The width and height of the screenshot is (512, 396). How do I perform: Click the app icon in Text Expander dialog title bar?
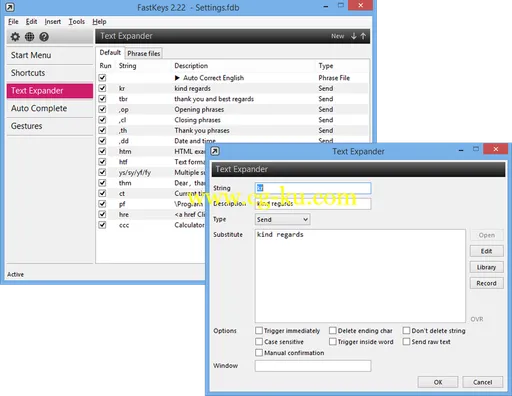(215, 151)
